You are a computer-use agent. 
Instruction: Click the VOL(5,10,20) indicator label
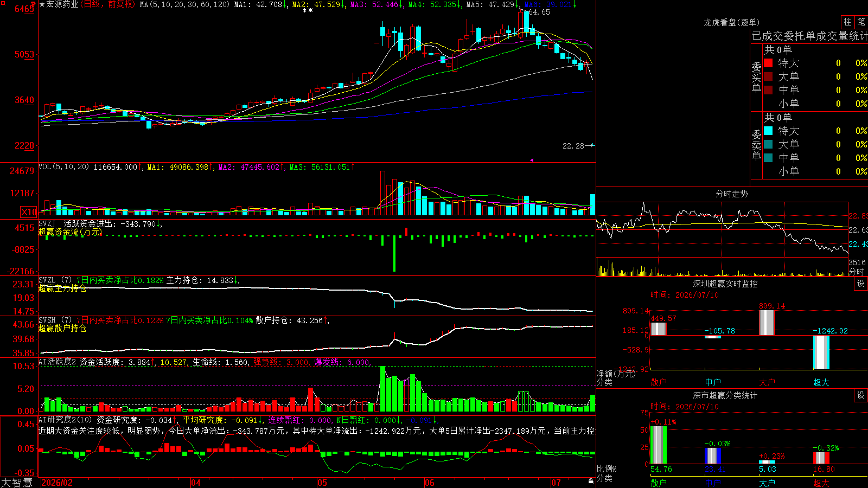coord(64,166)
